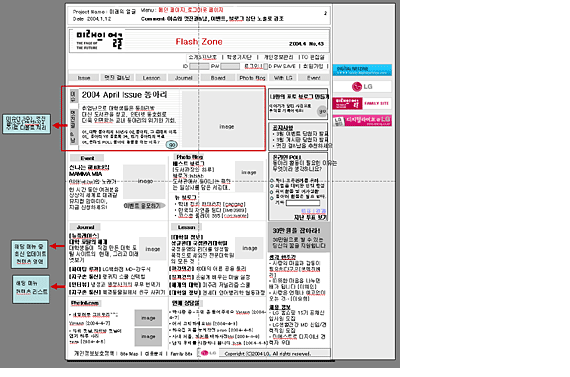The width and height of the screenshot is (570, 377).
Task: Click the Lesson section header label
Action: 186,227
